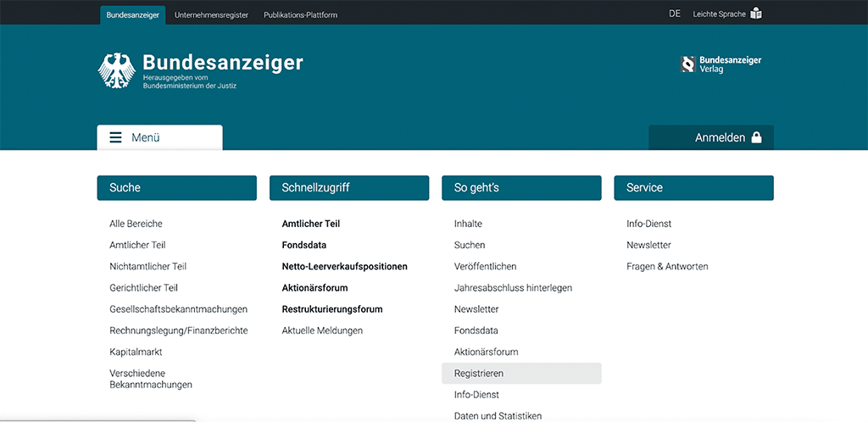Click the highlighted Registrieren link
This screenshot has height=422, width=868.
pos(521,374)
